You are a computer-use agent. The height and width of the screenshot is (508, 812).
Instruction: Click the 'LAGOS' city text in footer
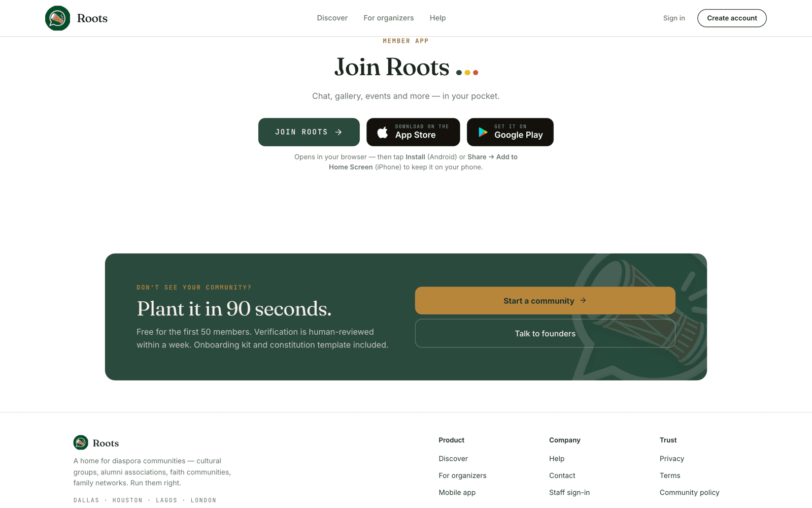(166, 500)
